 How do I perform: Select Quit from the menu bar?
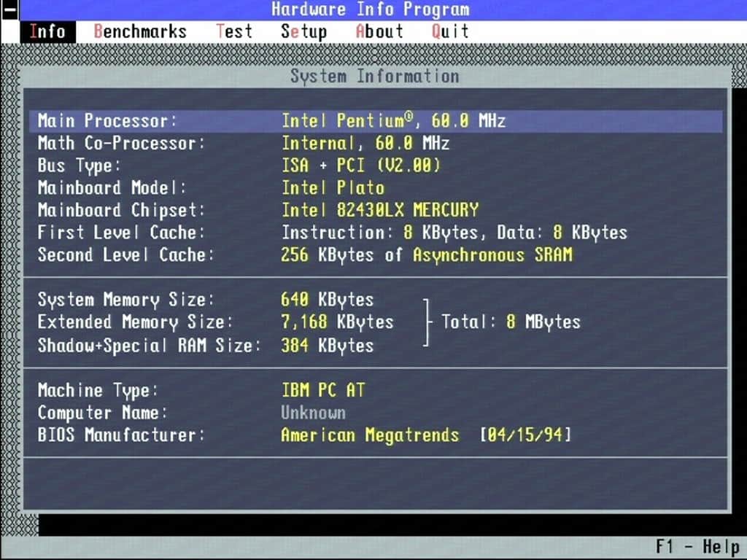click(450, 32)
